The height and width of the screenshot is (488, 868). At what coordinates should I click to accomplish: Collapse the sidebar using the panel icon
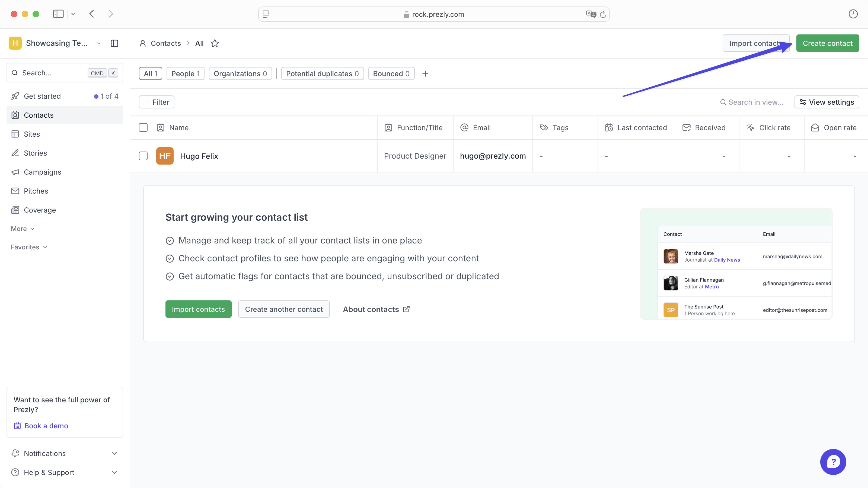(114, 43)
